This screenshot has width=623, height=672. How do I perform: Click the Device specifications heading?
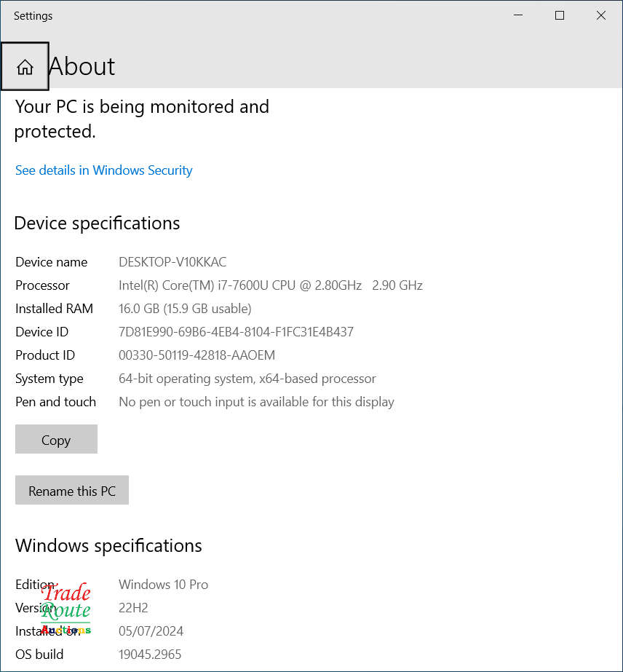(x=97, y=224)
